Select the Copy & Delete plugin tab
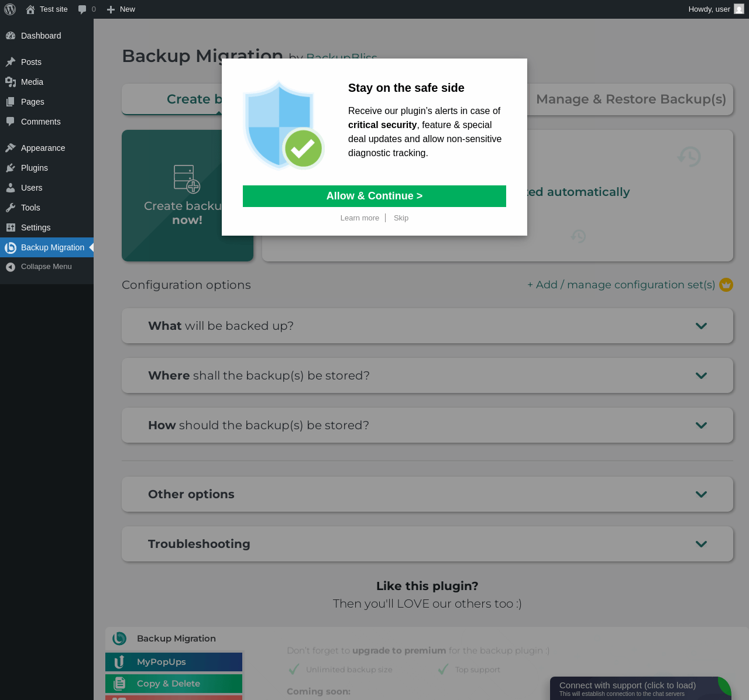Image resolution: width=749 pixels, height=700 pixels. click(x=174, y=684)
